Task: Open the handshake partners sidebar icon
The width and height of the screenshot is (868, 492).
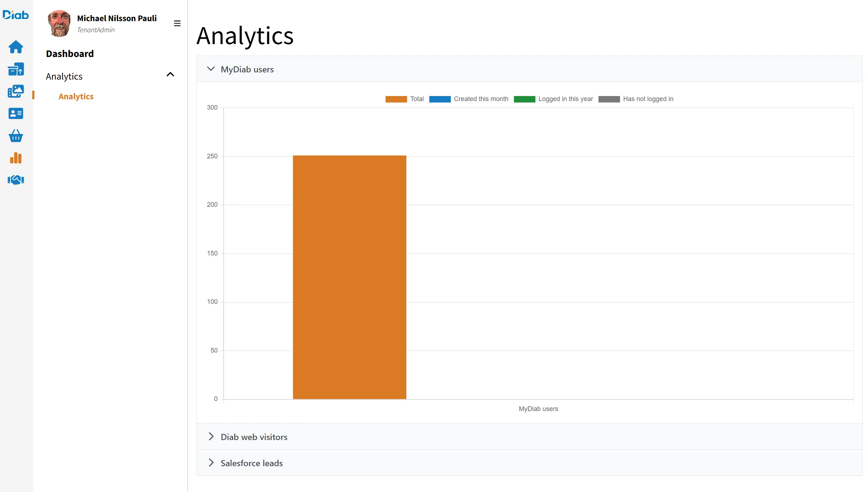Action: point(16,180)
